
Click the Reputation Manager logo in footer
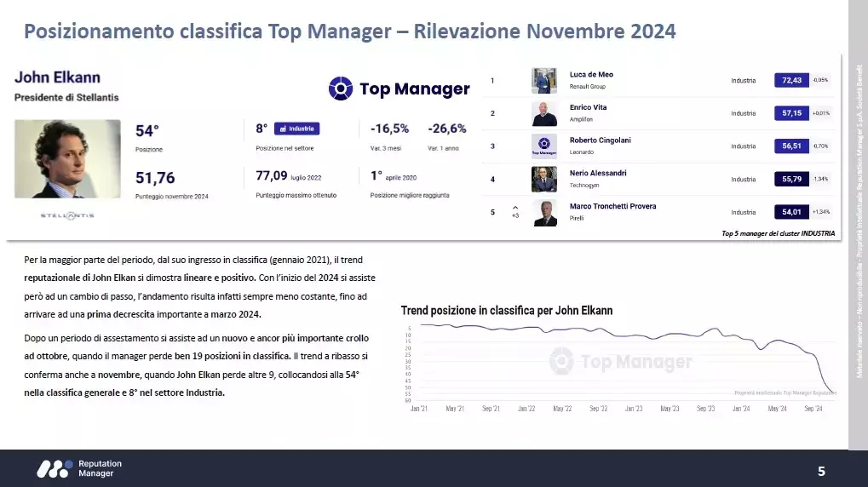point(79,468)
